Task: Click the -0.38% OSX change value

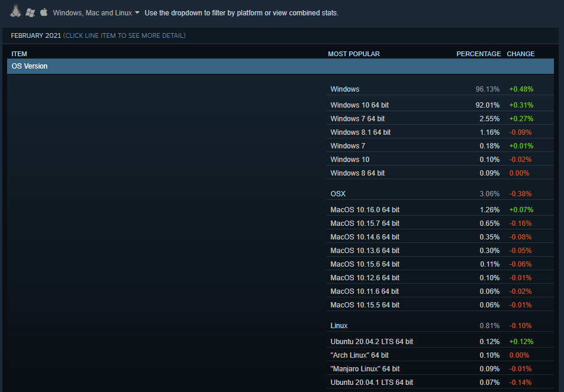Action: point(520,194)
